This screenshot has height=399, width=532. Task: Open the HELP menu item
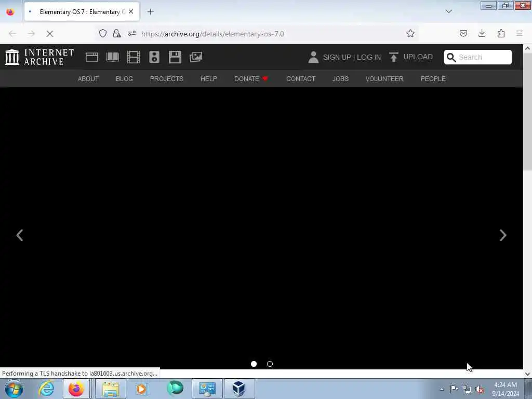[209, 79]
